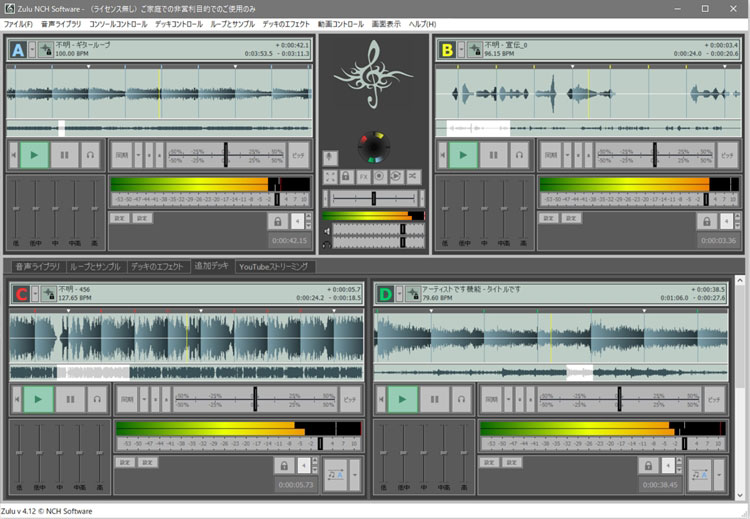Viewport: 750px width, 519px height.
Task: Switch to the YouTubeストリーミング tab
Action: click(274, 267)
